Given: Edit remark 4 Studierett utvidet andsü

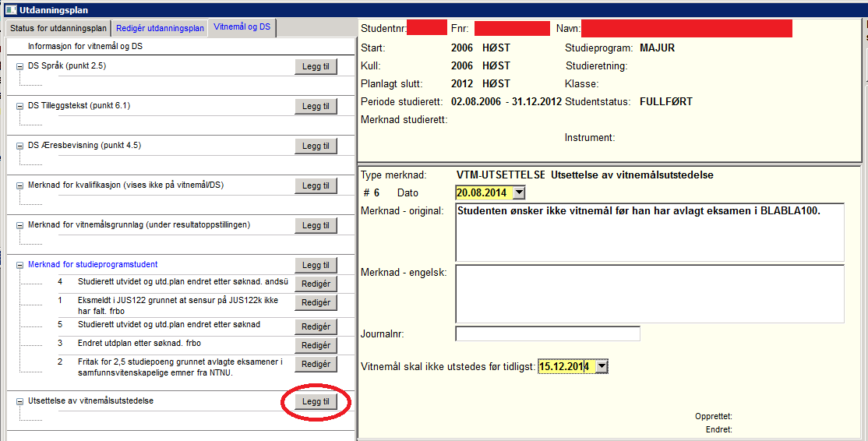Looking at the screenshot, I should [x=316, y=284].
